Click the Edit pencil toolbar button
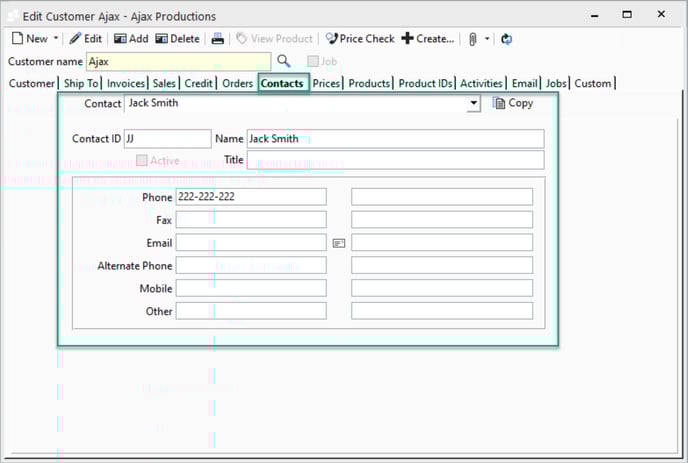 (x=86, y=39)
